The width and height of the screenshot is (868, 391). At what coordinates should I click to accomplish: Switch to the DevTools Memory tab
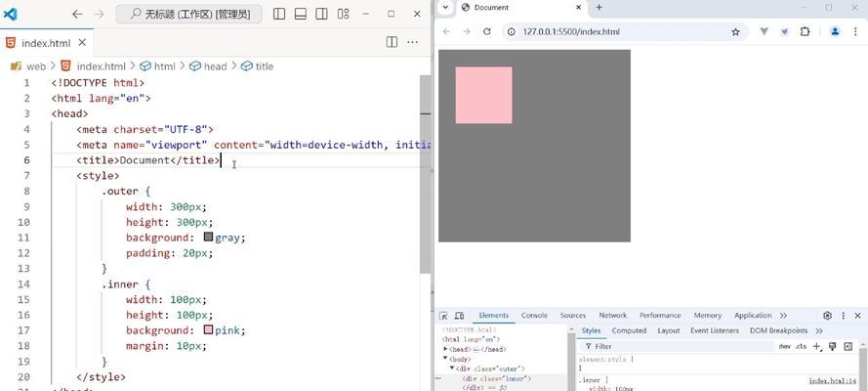pyautogui.click(x=708, y=315)
